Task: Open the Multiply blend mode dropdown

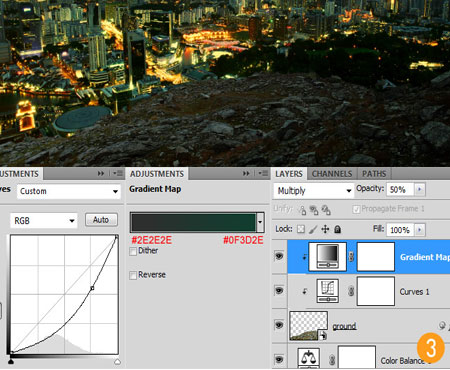Action: tap(314, 191)
